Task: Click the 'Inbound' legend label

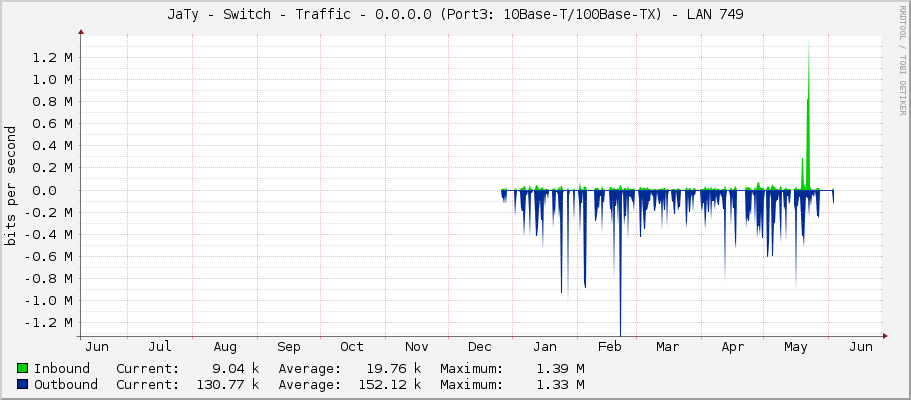Action: point(62,369)
